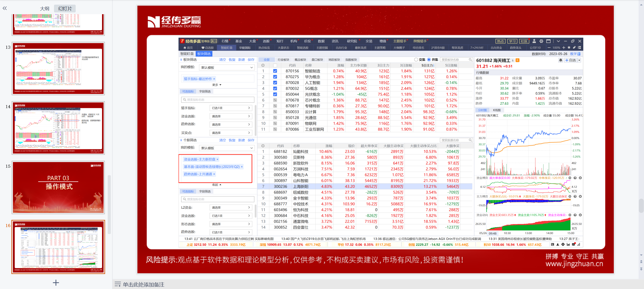Click the 热点 button

(500, 41)
